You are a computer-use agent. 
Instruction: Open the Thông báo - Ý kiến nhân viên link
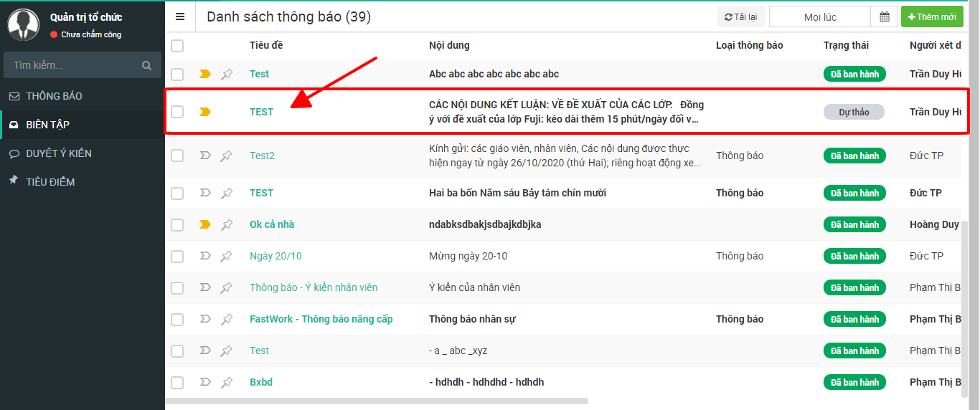314,287
